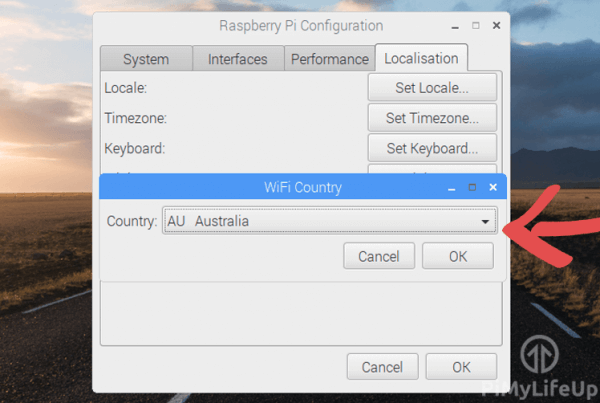Open Set Timezone settings

(432, 118)
